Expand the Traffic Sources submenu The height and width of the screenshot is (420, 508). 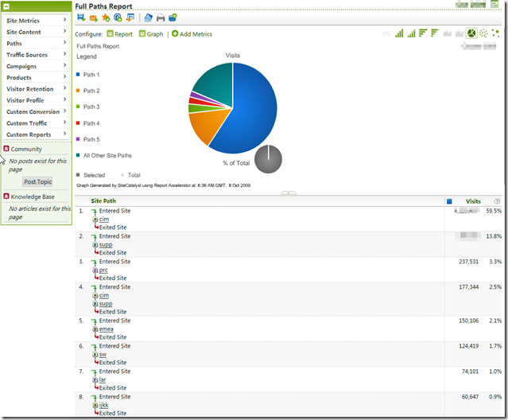pyautogui.click(x=65, y=55)
